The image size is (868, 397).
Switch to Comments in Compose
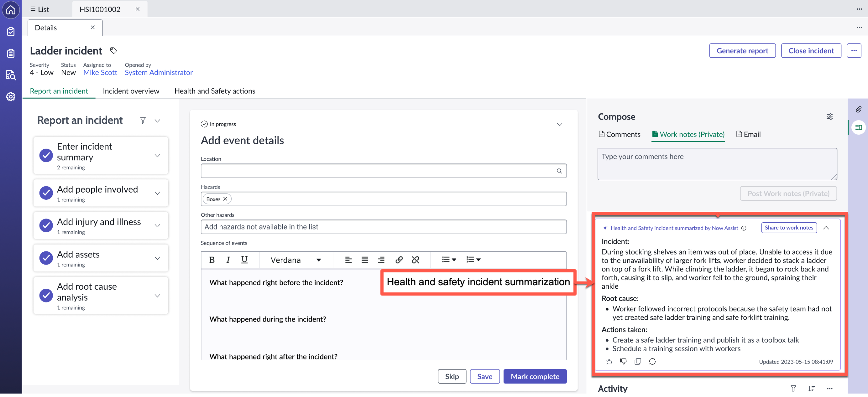coord(619,134)
